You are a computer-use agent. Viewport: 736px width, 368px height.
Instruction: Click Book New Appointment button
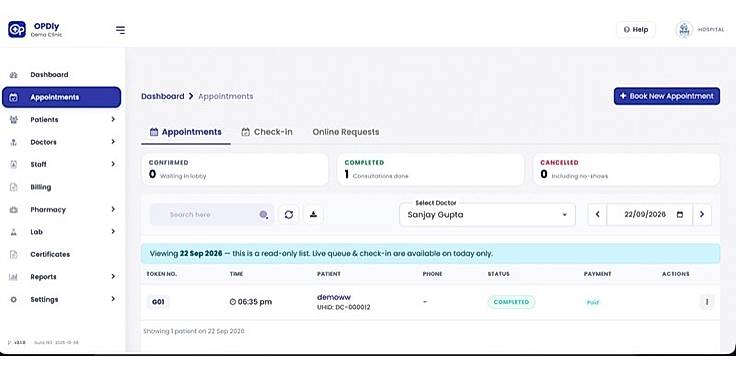(667, 96)
